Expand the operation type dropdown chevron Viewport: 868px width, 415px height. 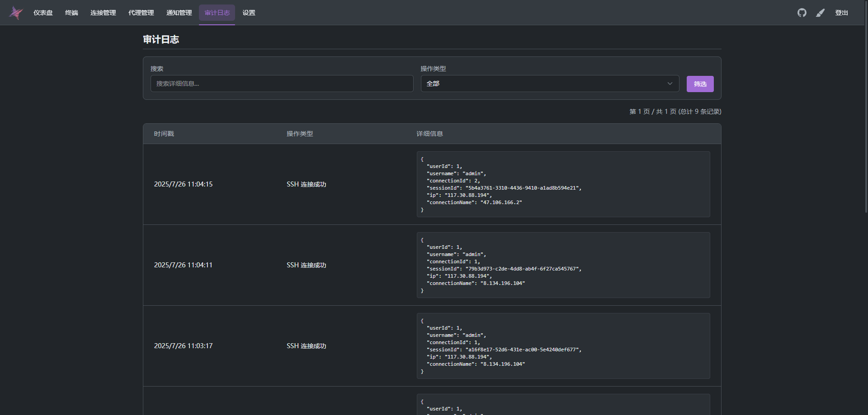(670, 84)
